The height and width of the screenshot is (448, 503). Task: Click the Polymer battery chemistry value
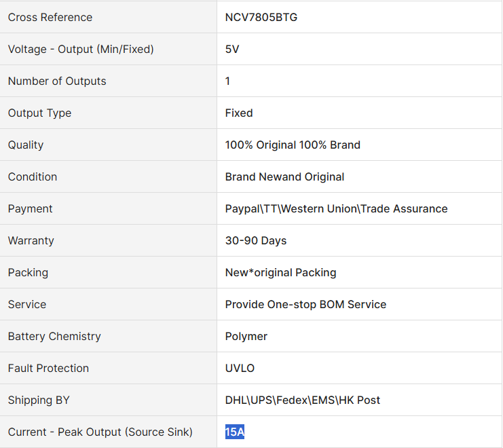[x=246, y=337]
